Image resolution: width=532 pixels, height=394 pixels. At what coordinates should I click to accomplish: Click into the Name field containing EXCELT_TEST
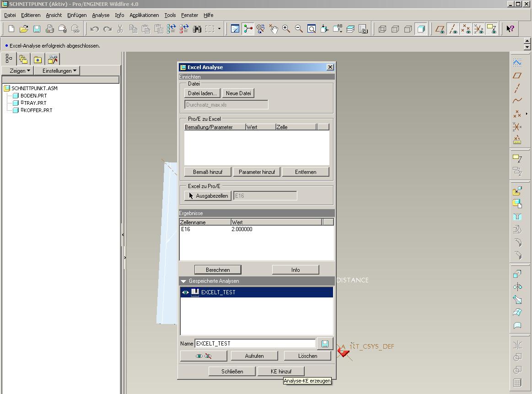click(x=255, y=344)
